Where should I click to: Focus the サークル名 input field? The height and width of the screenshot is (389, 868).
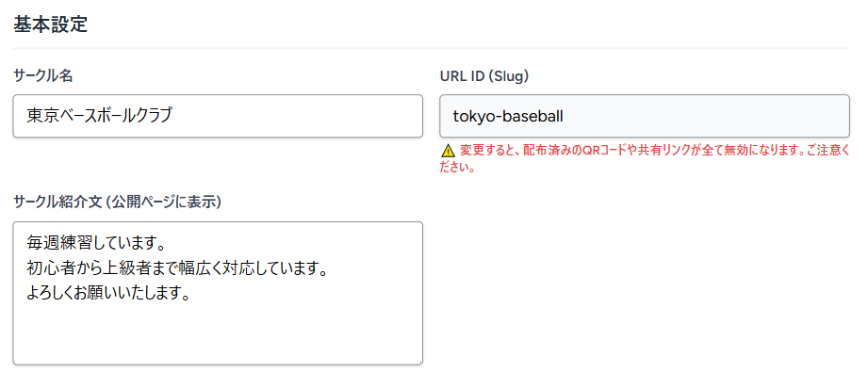tap(217, 116)
